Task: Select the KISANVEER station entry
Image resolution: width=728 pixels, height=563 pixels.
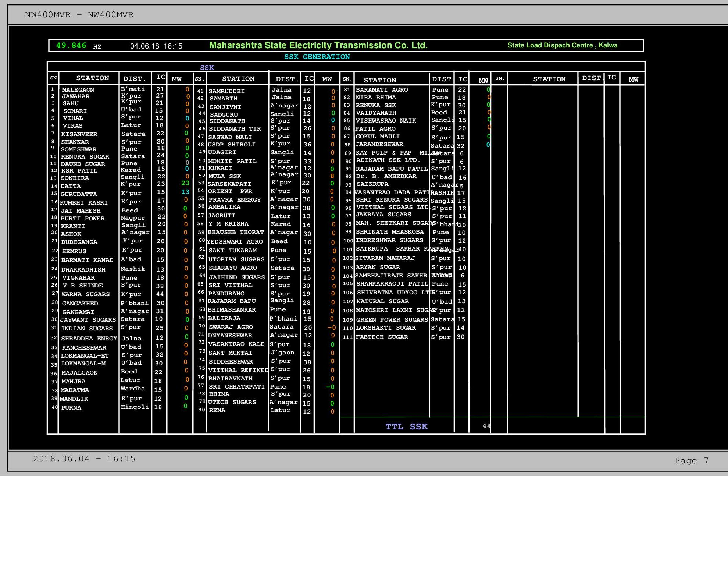Action: click(x=79, y=134)
